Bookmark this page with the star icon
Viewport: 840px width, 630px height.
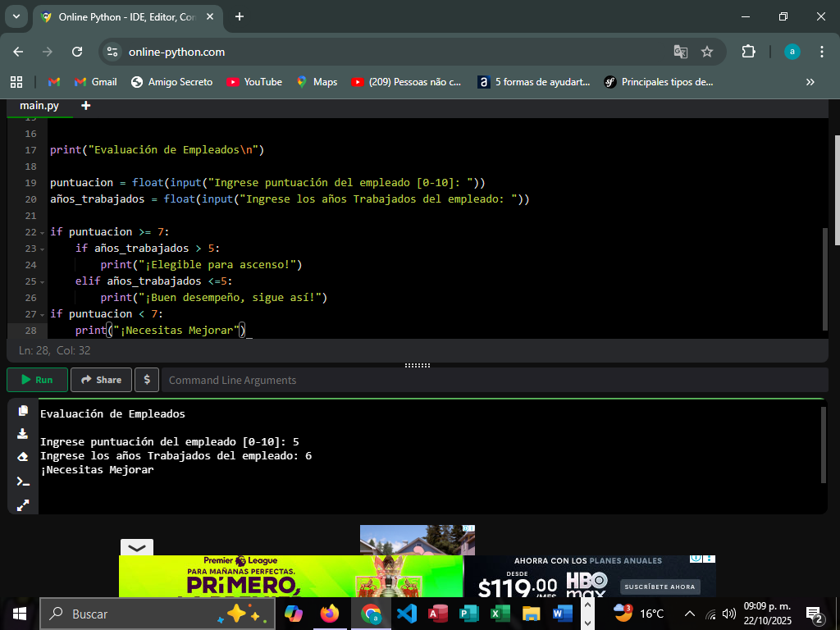pos(707,52)
